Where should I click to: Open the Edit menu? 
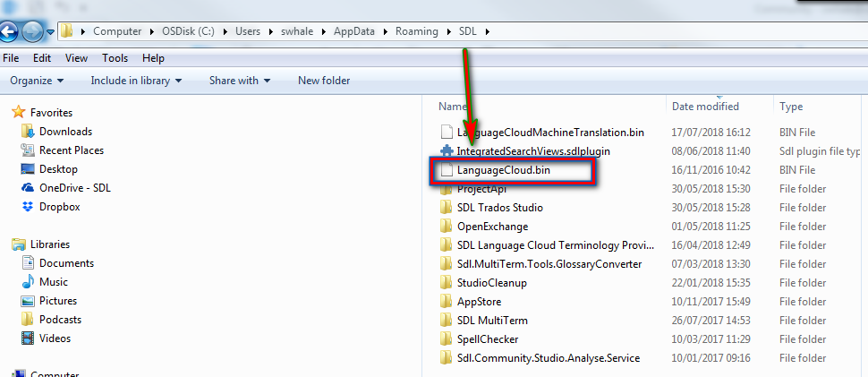[41, 58]
